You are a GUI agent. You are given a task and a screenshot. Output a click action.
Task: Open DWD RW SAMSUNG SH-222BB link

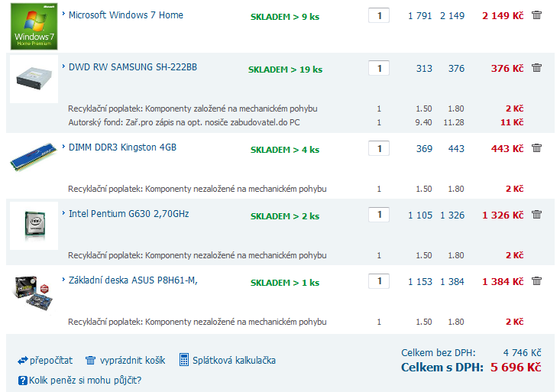pyautogui.click(x=132, y=67)
